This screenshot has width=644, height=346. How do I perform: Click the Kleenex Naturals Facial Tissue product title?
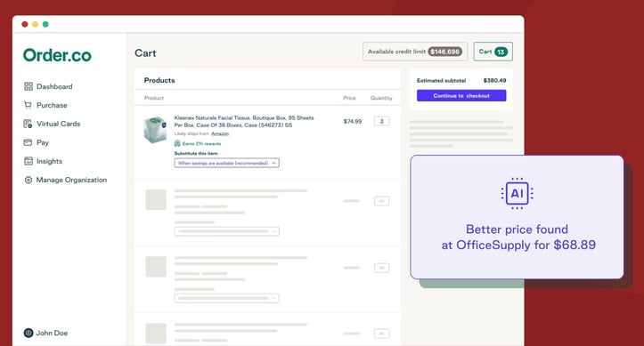(244, 121)
